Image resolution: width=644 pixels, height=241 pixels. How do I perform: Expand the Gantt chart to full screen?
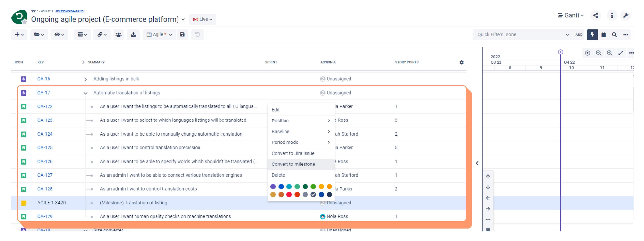[x=621, y=53]
